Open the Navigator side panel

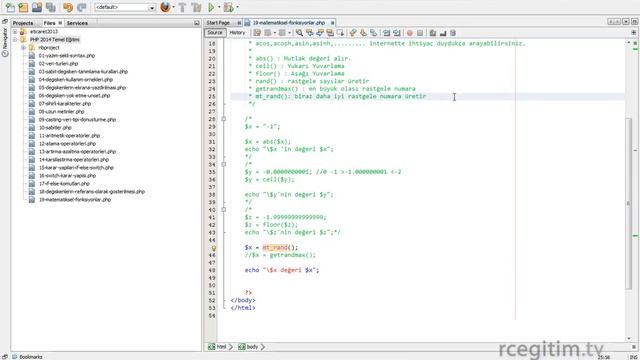coord(5,42)
